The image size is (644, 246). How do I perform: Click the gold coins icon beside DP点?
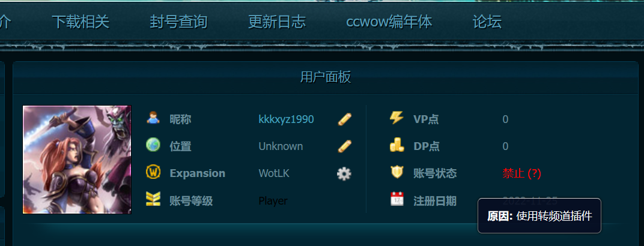396,145
